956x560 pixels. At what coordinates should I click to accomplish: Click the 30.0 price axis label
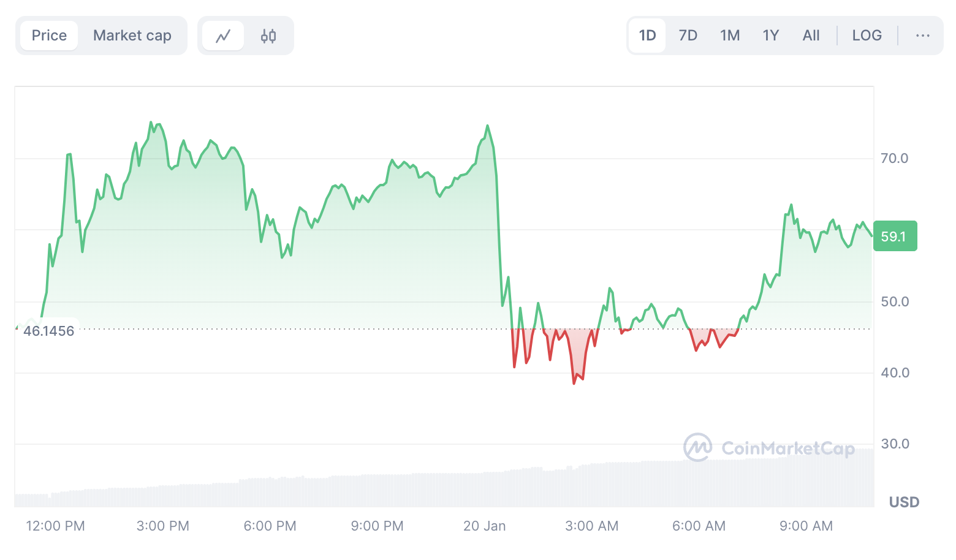894,444
